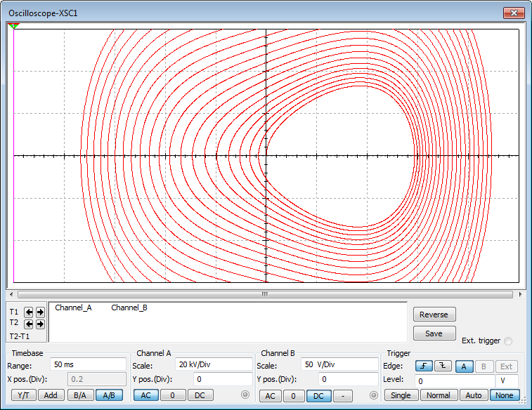Edit Timebase Range 50 ms field
The image size is (532, 410).
click(89, 364)
